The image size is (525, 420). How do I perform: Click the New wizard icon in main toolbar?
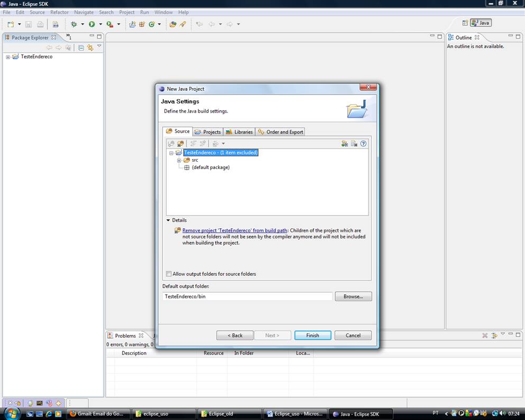tap(11, 24)
